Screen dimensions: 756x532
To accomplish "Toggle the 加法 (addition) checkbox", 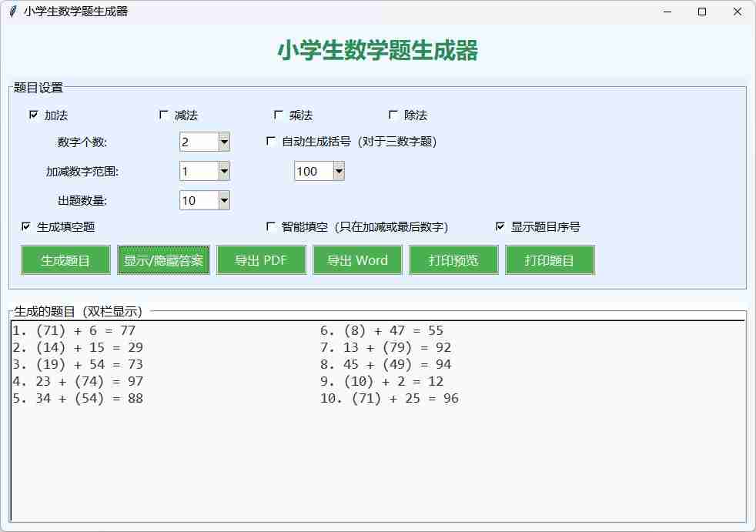I will pyautogui.click(x=34, y=115).
